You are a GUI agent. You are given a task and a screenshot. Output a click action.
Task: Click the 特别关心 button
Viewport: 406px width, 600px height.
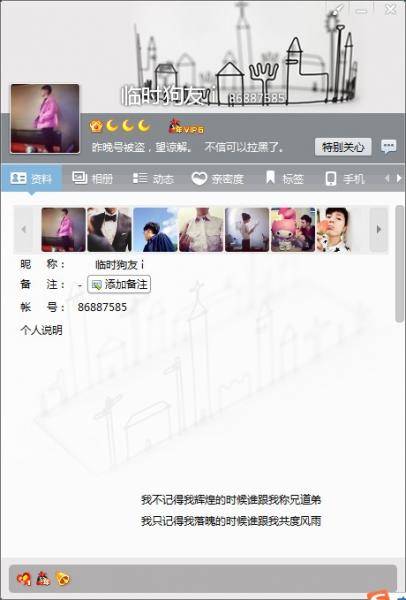tap(343, 147)
